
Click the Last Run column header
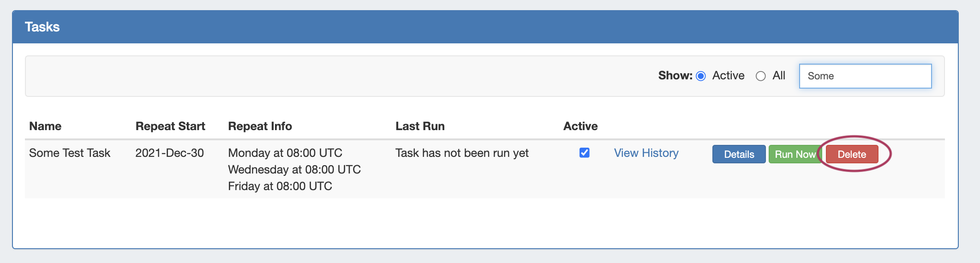(x=420, y=126)
